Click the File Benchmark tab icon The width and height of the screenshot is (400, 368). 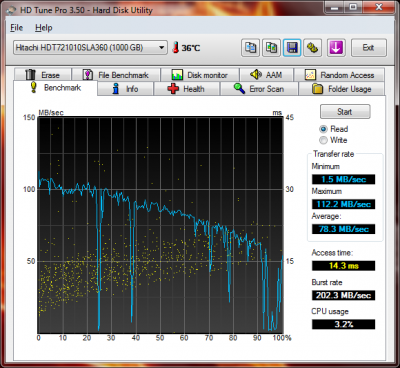[x=88, y=75]
